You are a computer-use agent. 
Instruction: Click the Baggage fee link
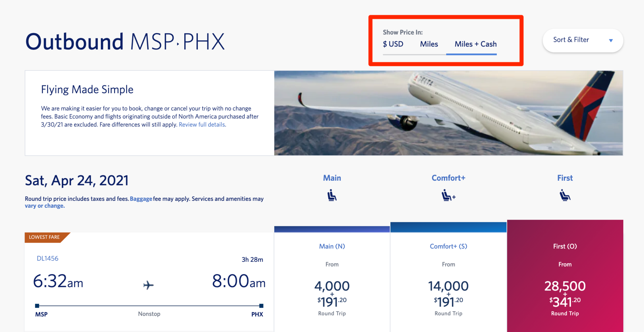point(141,199)
